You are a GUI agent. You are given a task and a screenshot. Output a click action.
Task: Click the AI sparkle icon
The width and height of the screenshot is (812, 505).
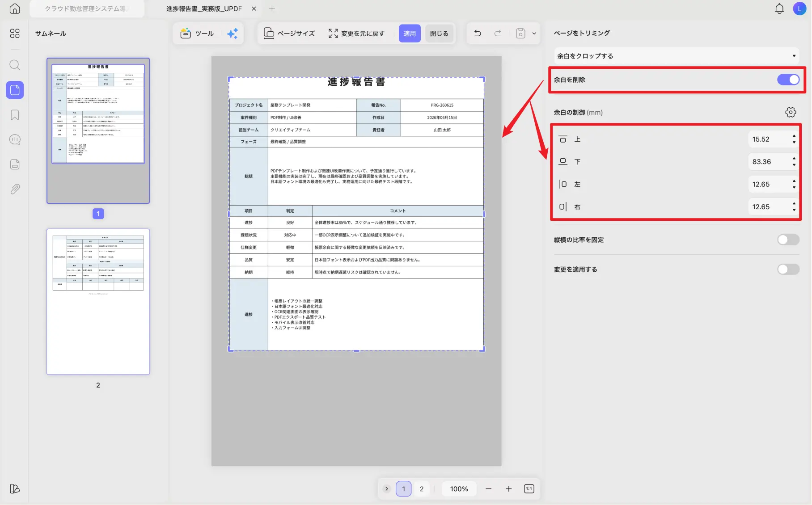(233, 34)
